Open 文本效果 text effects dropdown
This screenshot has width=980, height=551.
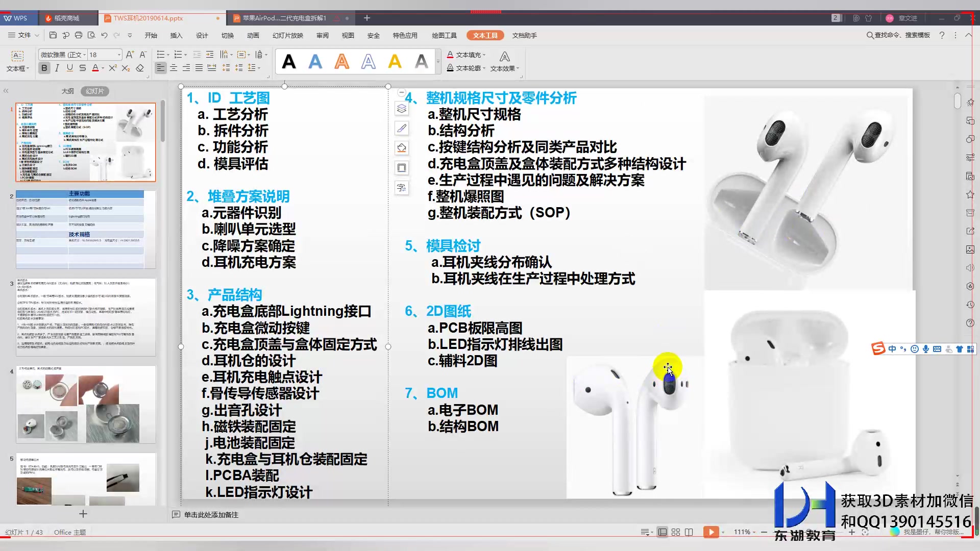coord(505,61)
